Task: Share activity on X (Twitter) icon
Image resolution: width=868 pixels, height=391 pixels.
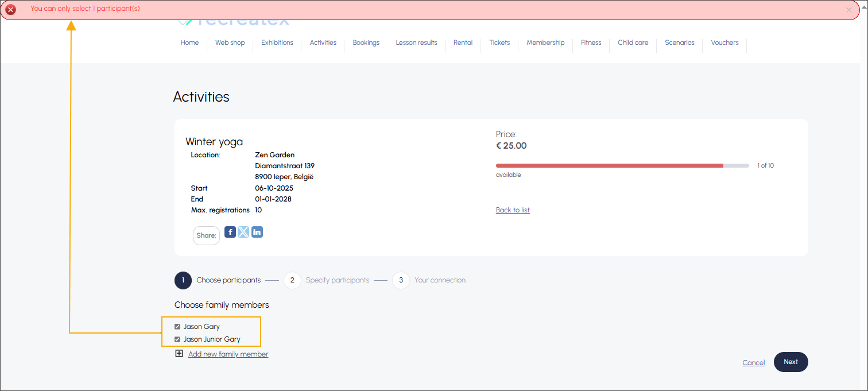Action: point(243,232)
